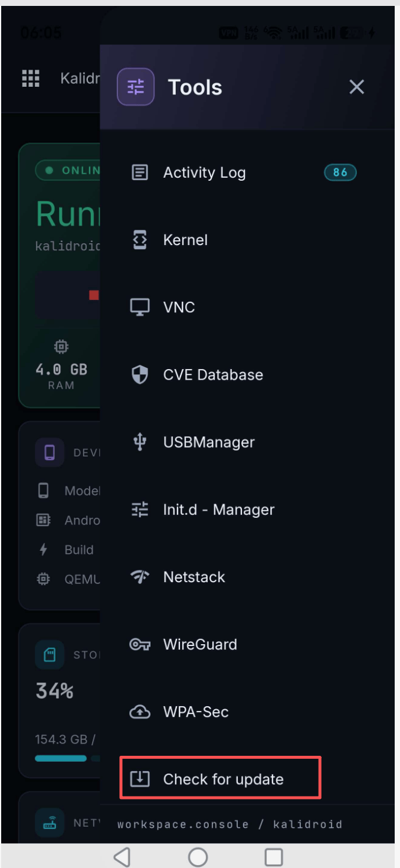Click the Netstack Wi-Fi icon

tap(140, 577)
